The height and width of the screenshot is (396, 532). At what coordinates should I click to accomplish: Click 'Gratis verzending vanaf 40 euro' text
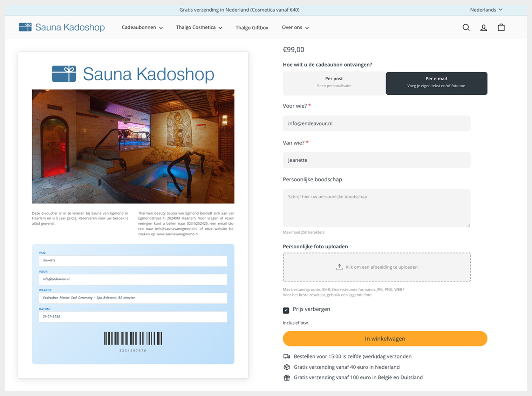(347, 367)
